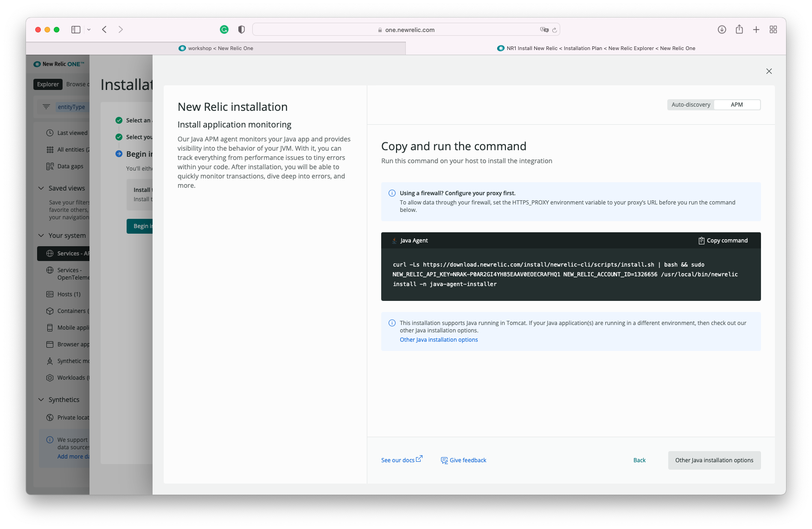812x529 pixels.
Task: Click the entityType filter tag
Action: (71, 107)
